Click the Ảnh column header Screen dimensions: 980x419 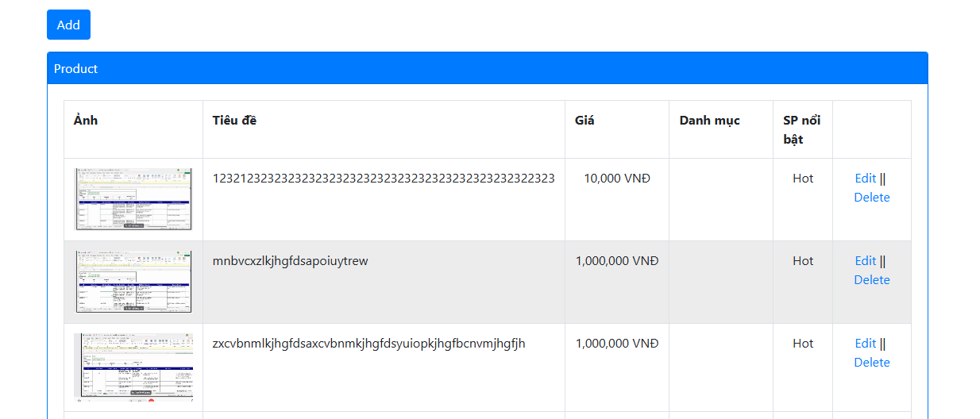pyautogui.click(x=86, y=121)
